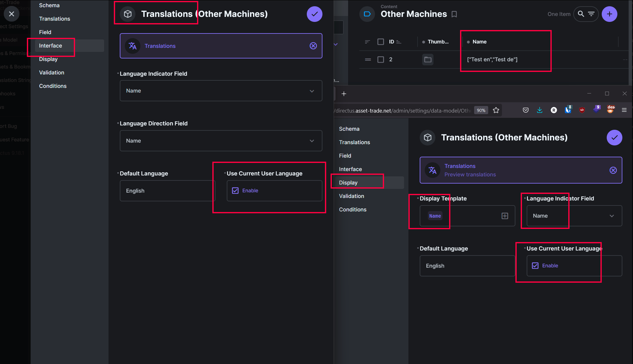This screenshot has width=633, height=364.
Task: Open the downloads icon in the browser toolbar
Action: (x=539, y=110)
